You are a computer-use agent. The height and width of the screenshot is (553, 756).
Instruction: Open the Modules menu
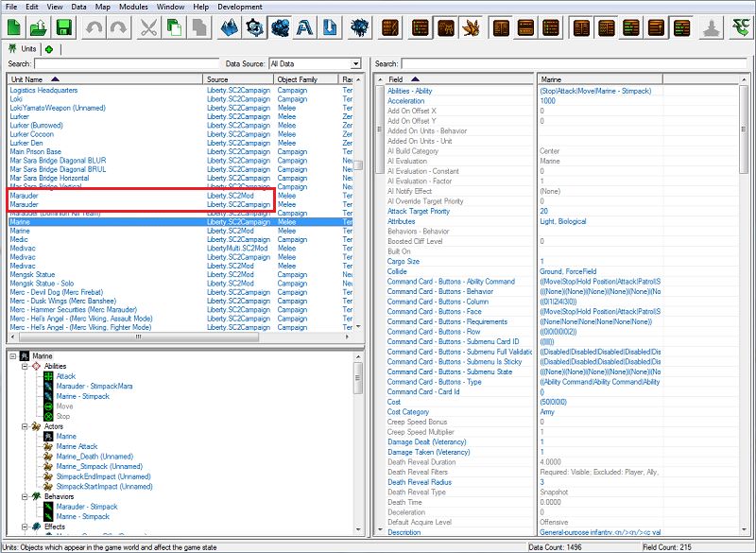point(133,7)
